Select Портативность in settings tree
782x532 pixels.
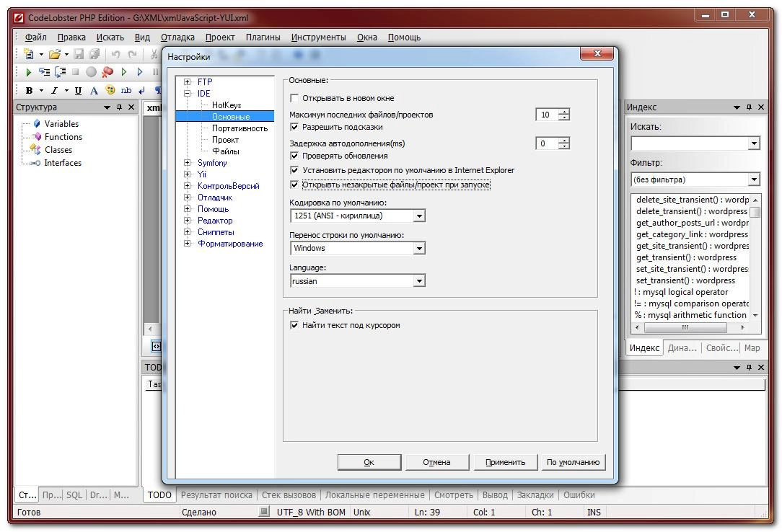coord(240,128)
